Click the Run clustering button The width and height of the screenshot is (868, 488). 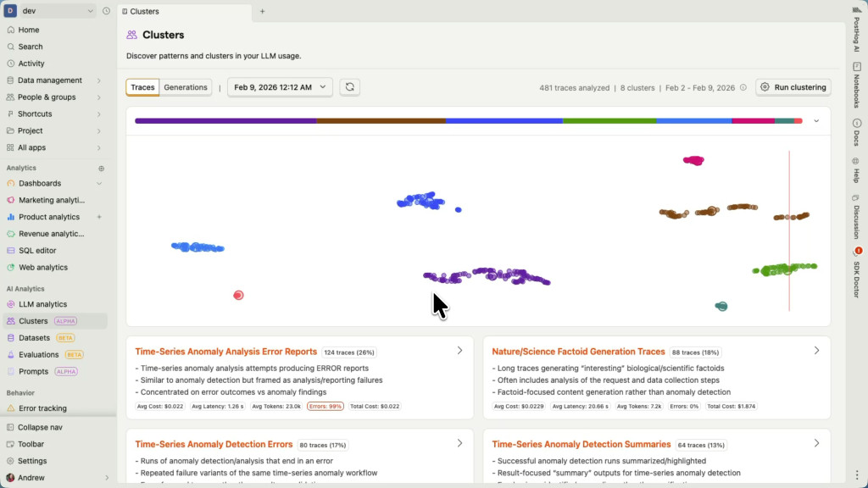click(x=793, y=87)
